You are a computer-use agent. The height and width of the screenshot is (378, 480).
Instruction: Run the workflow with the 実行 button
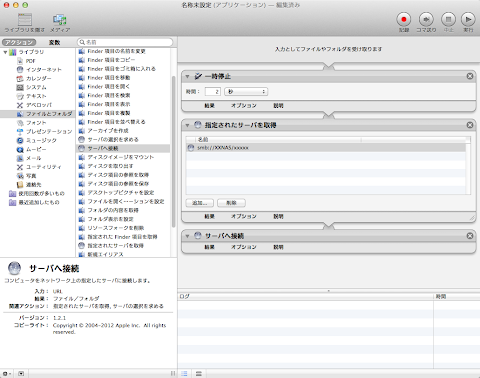tap(468, 19)
